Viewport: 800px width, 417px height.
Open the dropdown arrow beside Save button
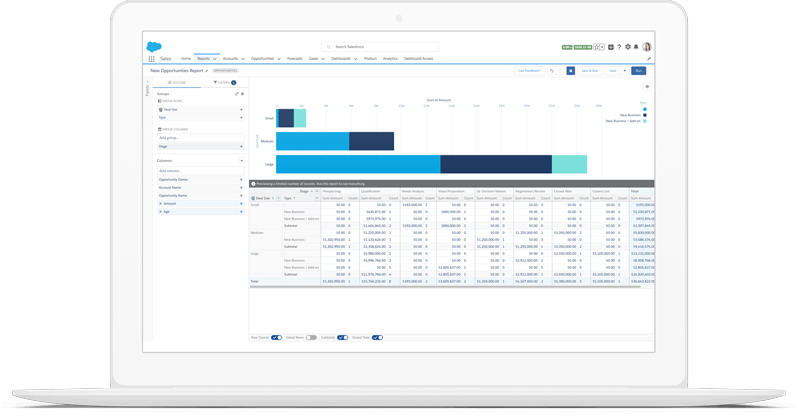[625, 71]
